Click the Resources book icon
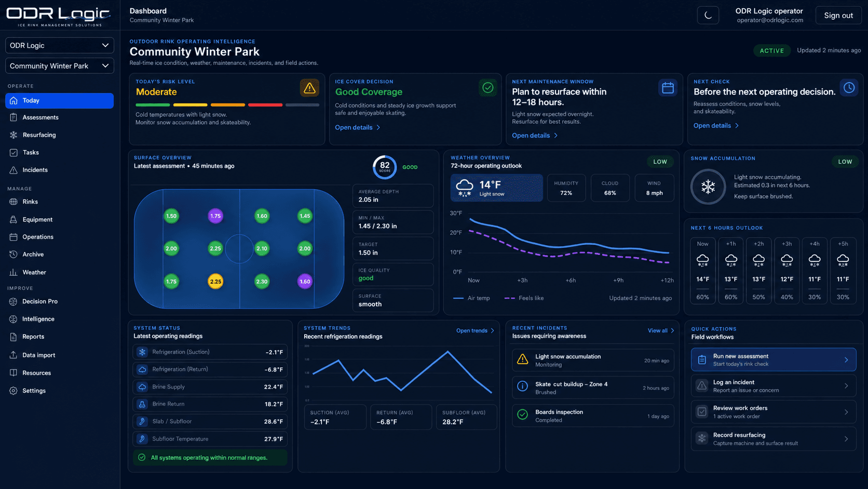Screen dimensions: 868x489 click(x=13, y=373)
